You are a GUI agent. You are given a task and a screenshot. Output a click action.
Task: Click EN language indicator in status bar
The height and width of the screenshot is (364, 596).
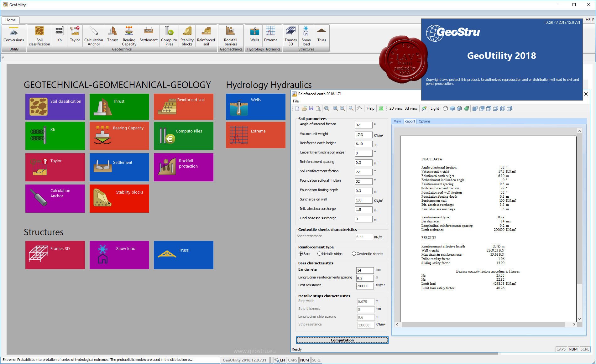click(280, 360)
